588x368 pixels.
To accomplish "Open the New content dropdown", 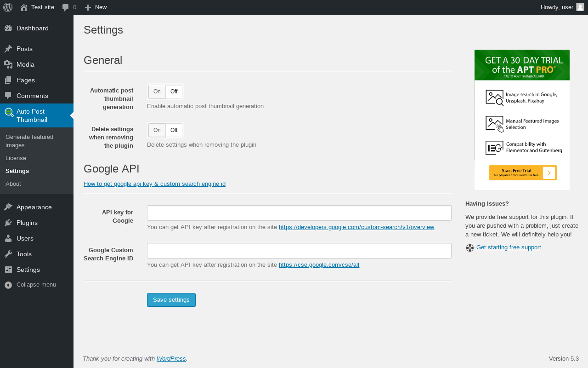I will click(x=96, y=7).
